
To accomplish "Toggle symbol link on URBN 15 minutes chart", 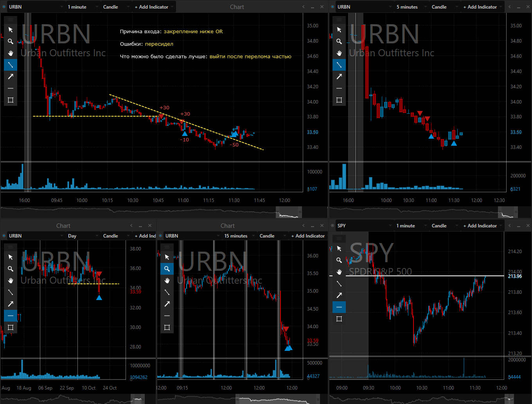I will click(161, 236).
